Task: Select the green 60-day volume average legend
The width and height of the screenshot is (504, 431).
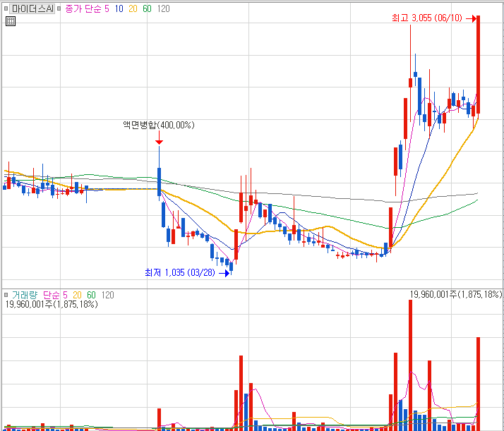Action: point(91,295)
